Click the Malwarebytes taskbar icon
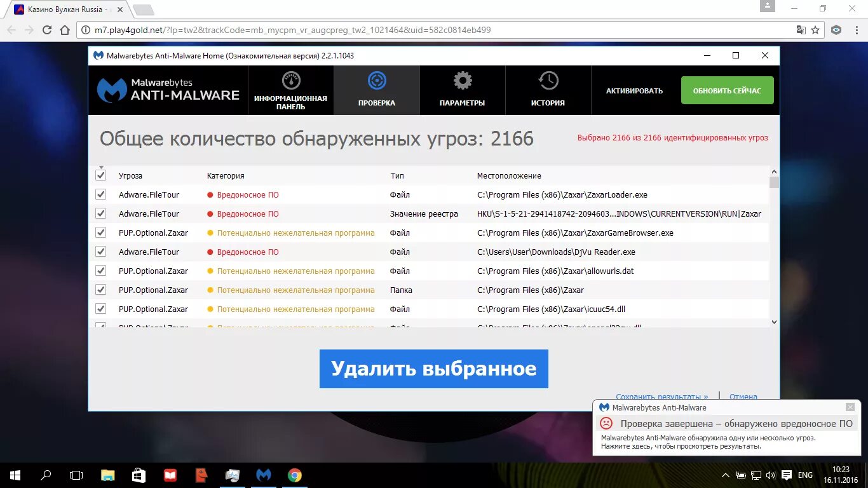The image size is (868, 488). (x=264, y=475)
